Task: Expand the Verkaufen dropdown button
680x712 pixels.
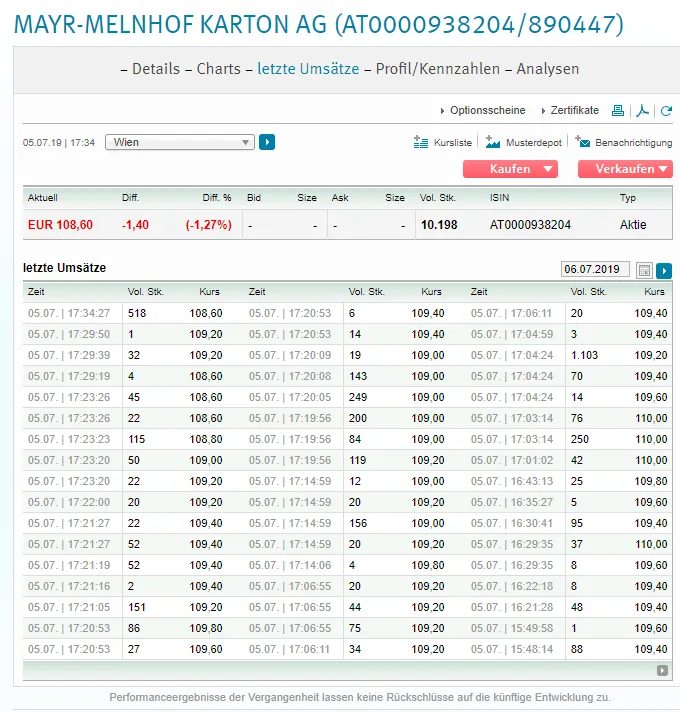Action: click(x=625, y=169)
